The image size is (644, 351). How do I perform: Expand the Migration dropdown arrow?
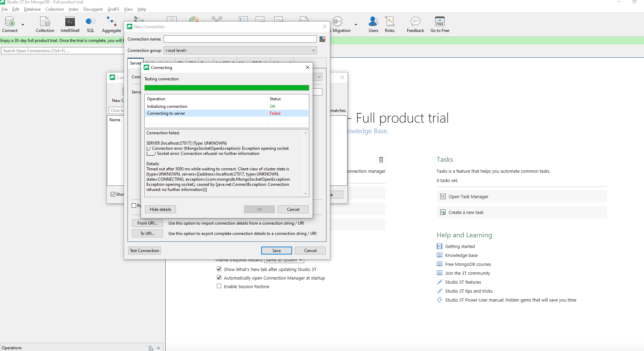(x=356, y=25)
